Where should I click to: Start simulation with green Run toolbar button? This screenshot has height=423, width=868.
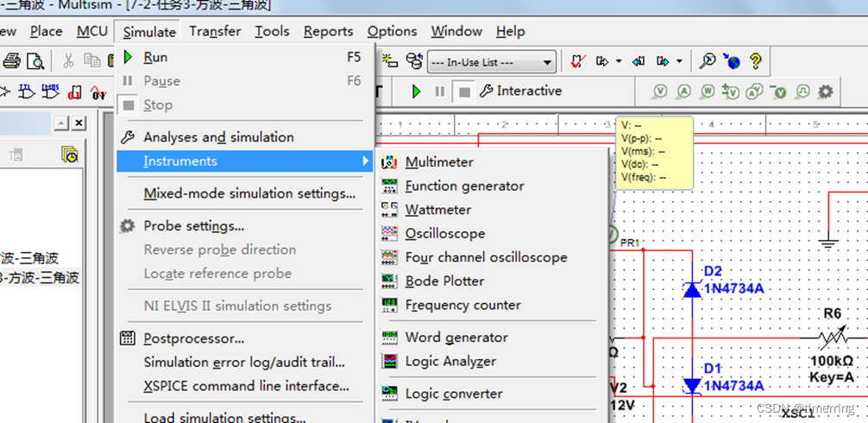click(x=417, y=92)
